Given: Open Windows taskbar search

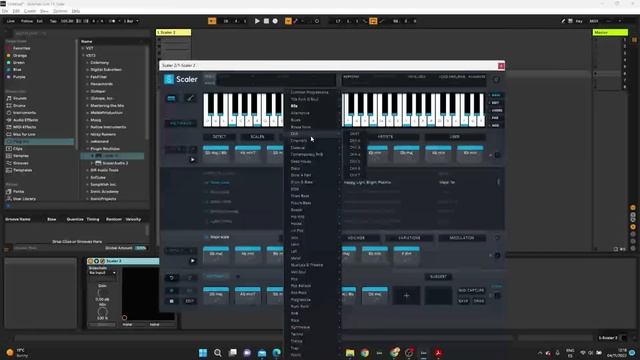Looking at the screenshot, I should pos(218,353).
